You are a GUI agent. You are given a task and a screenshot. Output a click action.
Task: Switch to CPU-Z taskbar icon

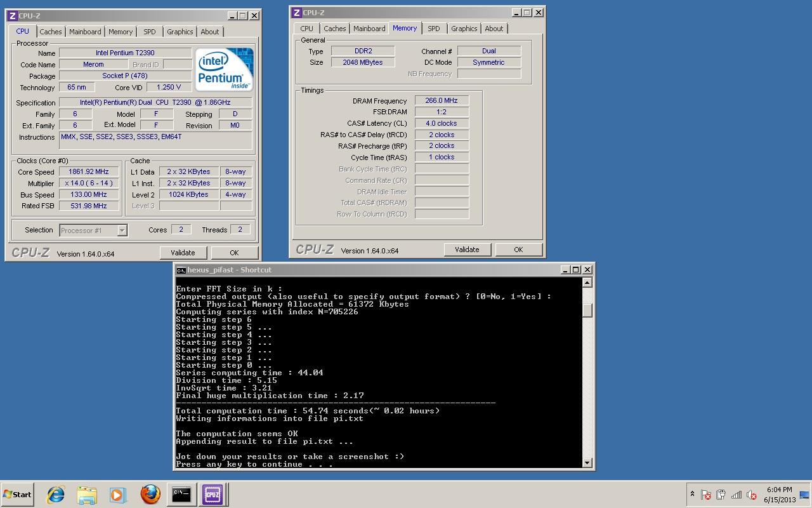coord(213,494)
